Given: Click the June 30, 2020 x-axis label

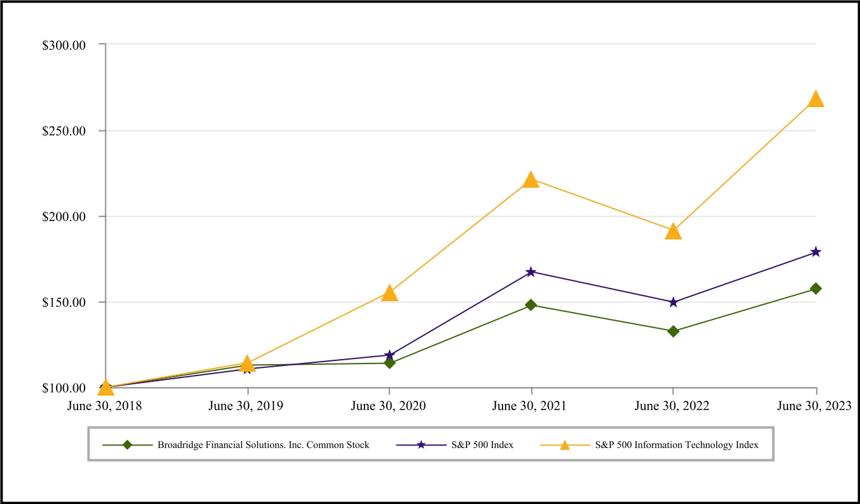Looking at the screenshot, I should (x=388, y=406).
